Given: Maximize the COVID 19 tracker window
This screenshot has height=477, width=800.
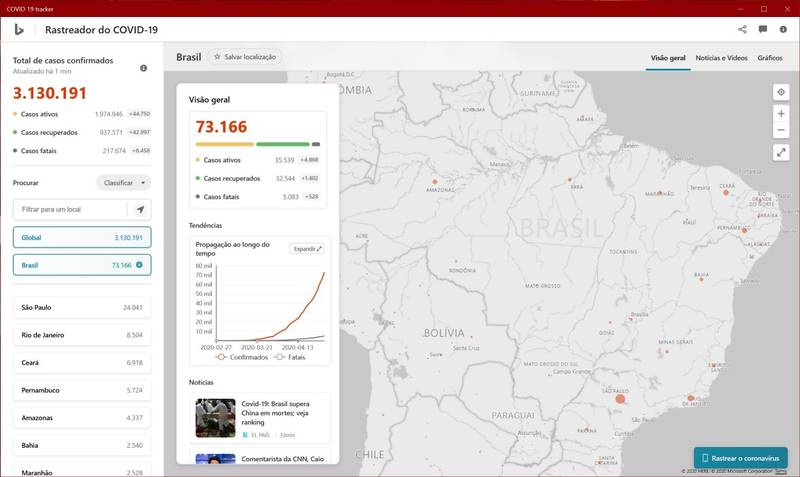Looking at the screenshot, I should tap(764, 9).
